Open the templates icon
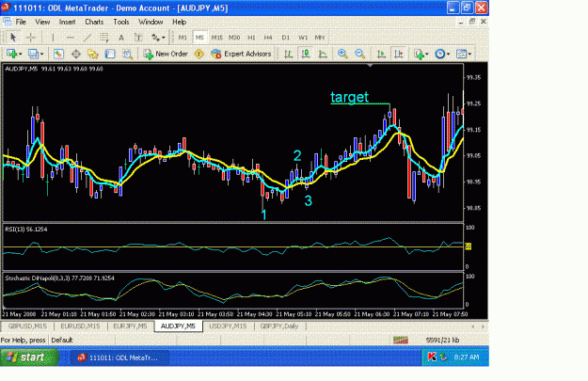The width and height of the screenshot is (588, 381). tap(461, 54)
